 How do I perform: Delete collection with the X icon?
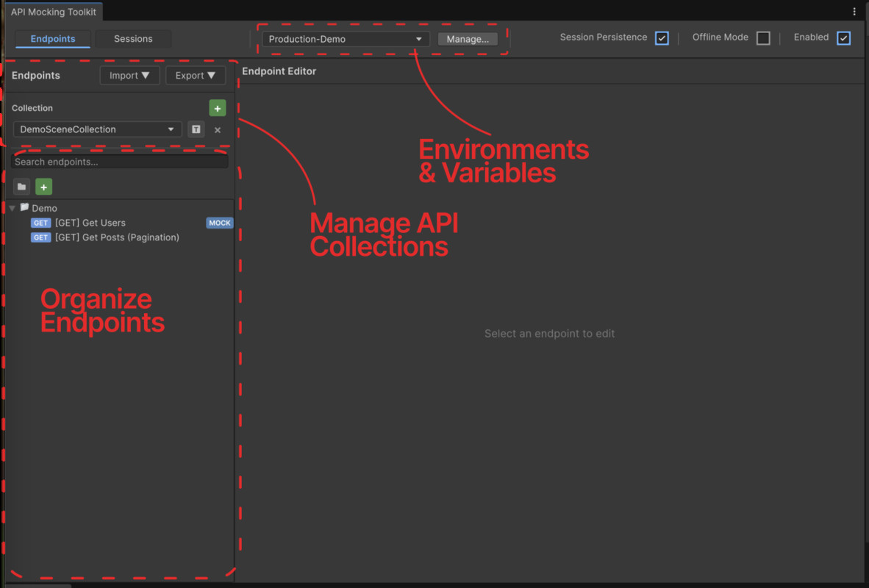(218, 129)
